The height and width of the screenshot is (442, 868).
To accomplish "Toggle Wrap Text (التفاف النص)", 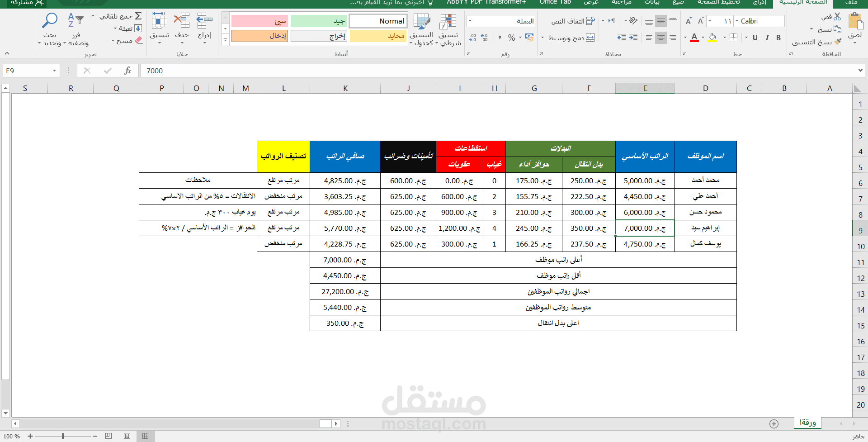I will coord(573,21).
